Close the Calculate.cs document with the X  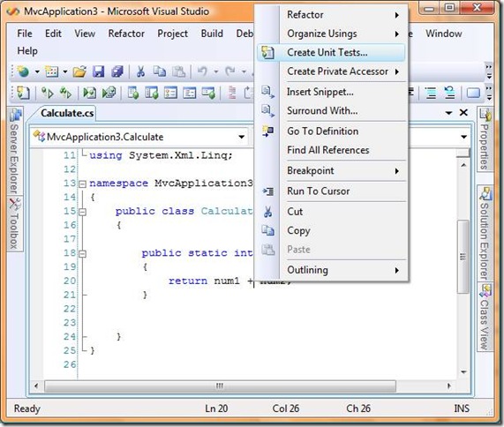463,112
